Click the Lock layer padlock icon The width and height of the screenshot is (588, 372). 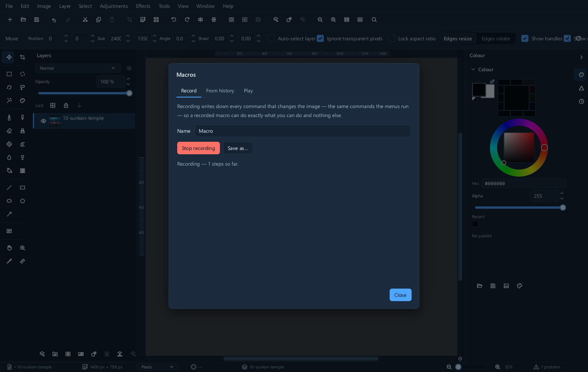66,105
